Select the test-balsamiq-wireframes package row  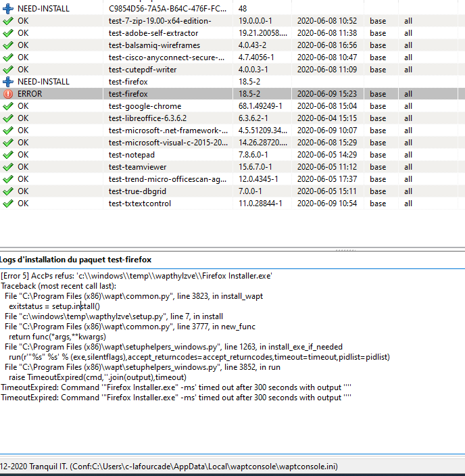coord(154,45)
